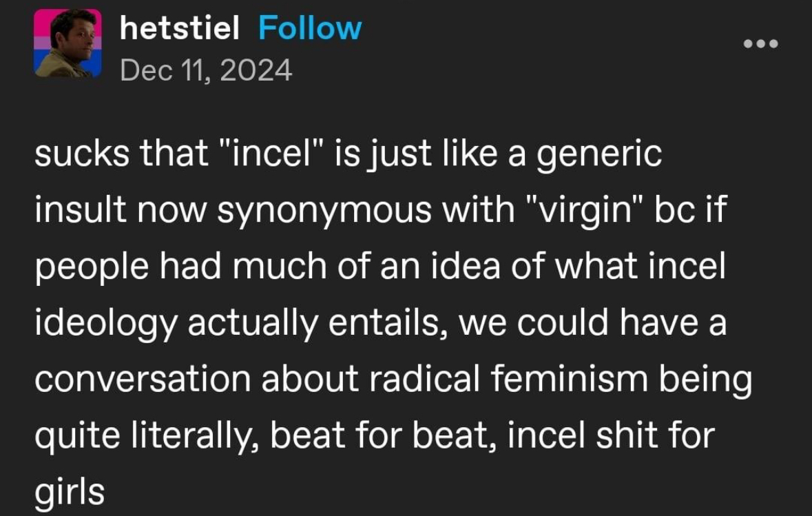Follow the hetstiel blog
Viewport: 812px width, 516px height.
coord(310,28)
